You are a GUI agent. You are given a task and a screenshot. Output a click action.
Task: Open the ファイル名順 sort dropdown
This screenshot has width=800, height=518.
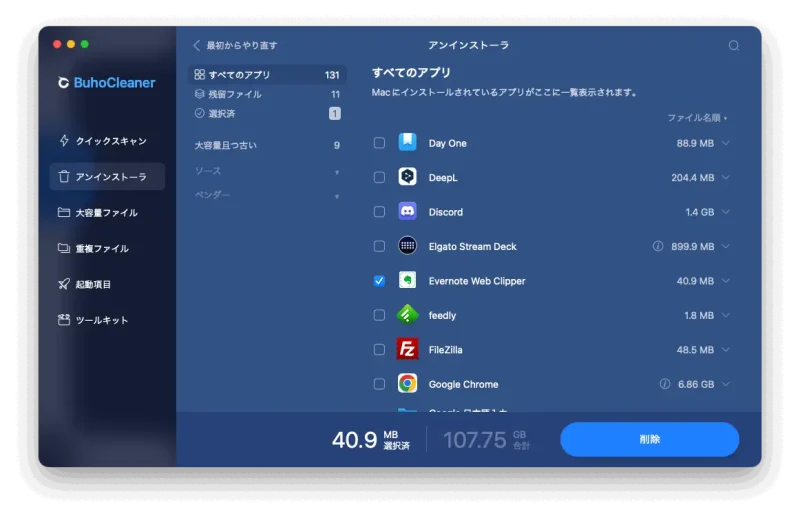pos(697,118)
